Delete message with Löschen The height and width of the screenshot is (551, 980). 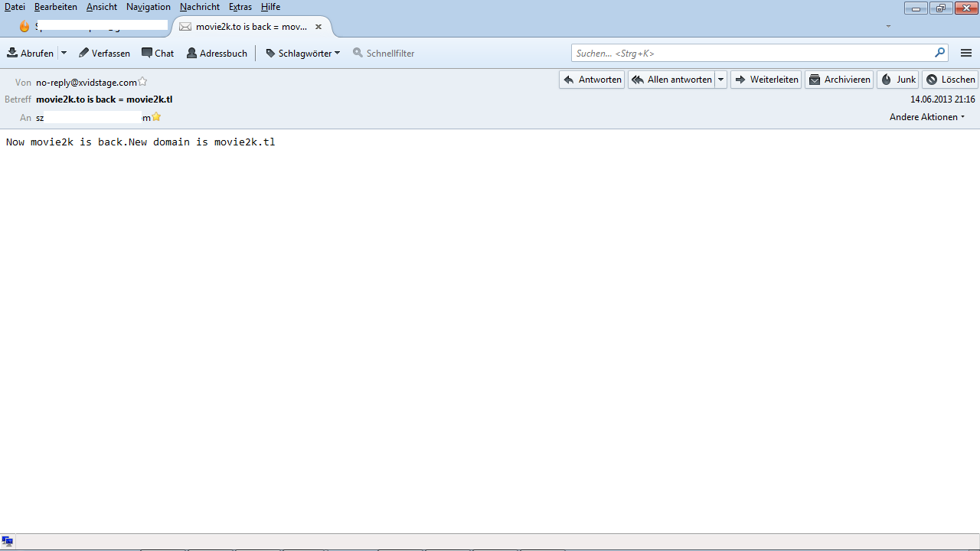(x=949, y=80)
